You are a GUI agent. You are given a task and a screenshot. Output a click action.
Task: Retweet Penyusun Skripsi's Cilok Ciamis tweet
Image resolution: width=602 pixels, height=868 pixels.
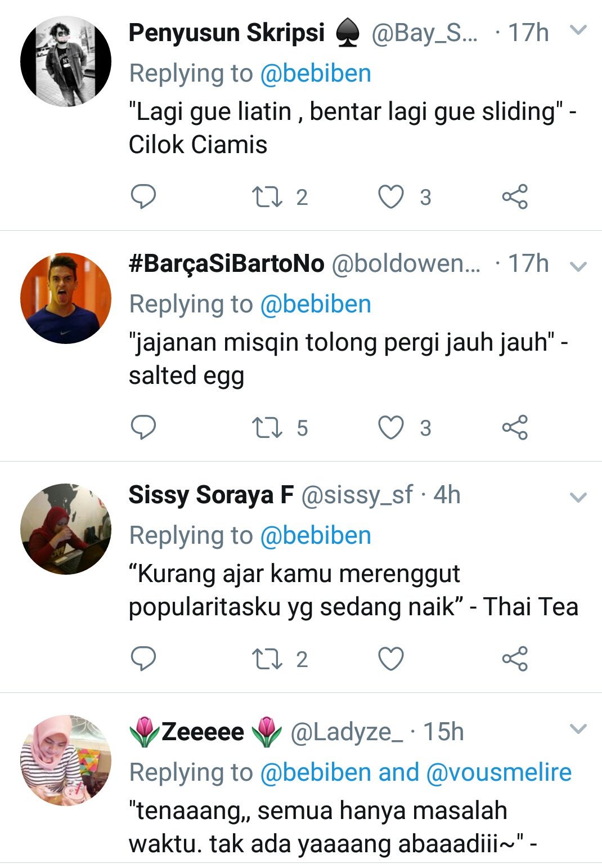click(267, 197)
